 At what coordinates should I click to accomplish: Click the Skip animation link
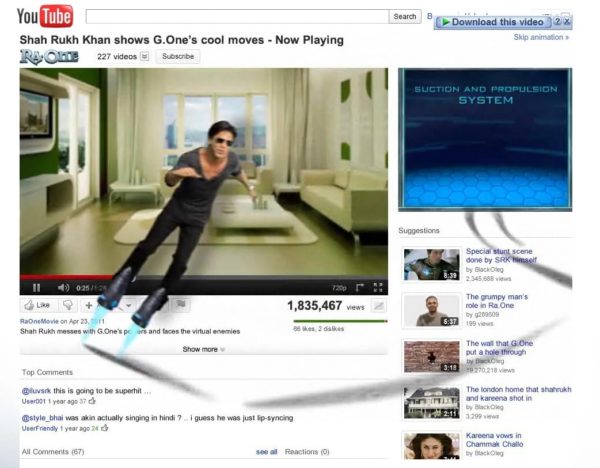pos(541,38)
